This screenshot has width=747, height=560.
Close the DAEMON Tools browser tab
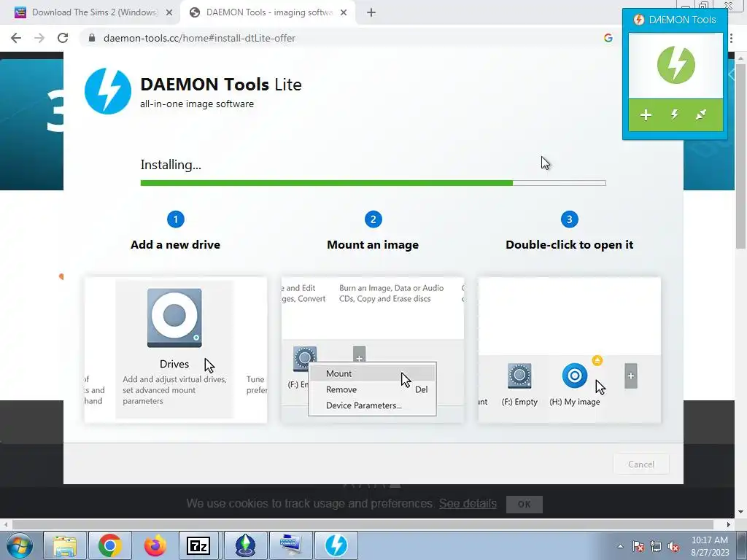pos(344,13)
